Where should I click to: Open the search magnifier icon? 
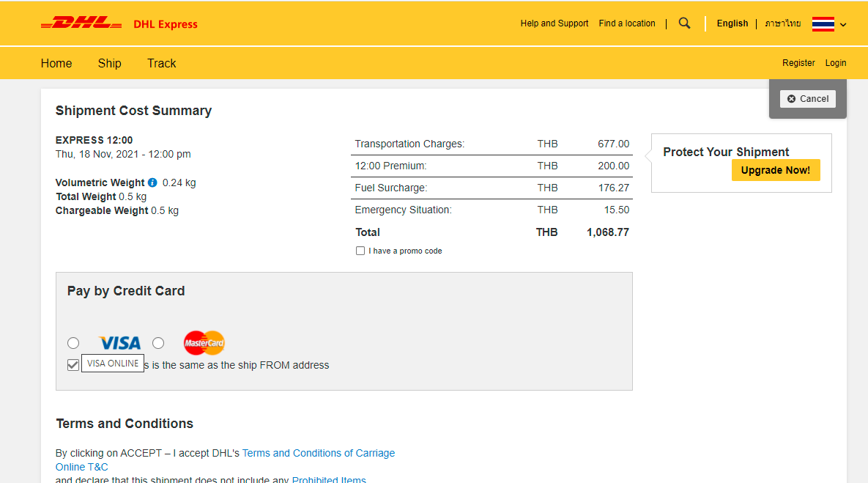[x=685, y=23]
